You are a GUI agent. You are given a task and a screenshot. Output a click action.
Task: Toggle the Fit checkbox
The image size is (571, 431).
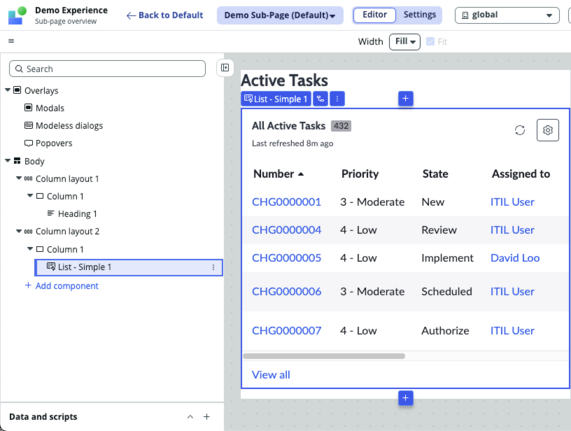pos(430,41)
